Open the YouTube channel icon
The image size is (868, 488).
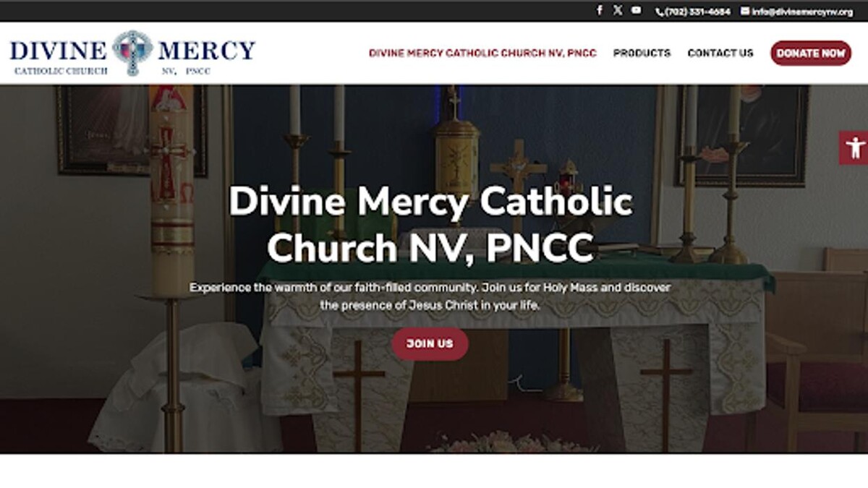pos(636,10)
